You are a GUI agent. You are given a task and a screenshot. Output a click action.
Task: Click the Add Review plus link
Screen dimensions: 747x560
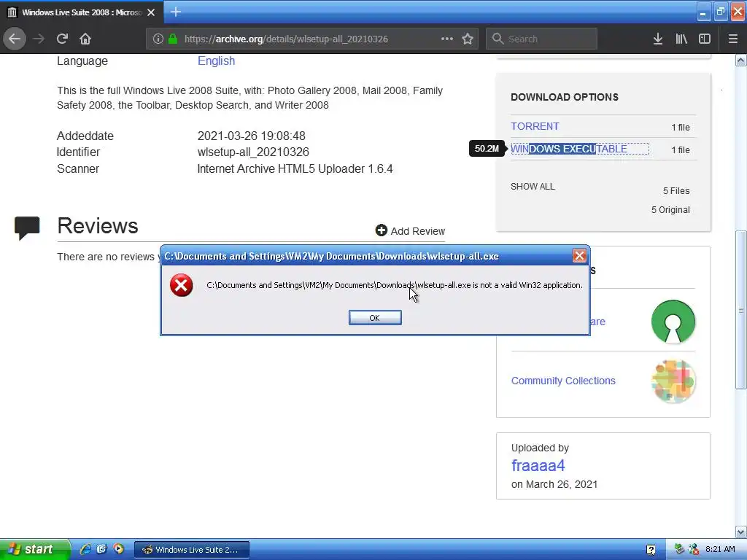410,231
